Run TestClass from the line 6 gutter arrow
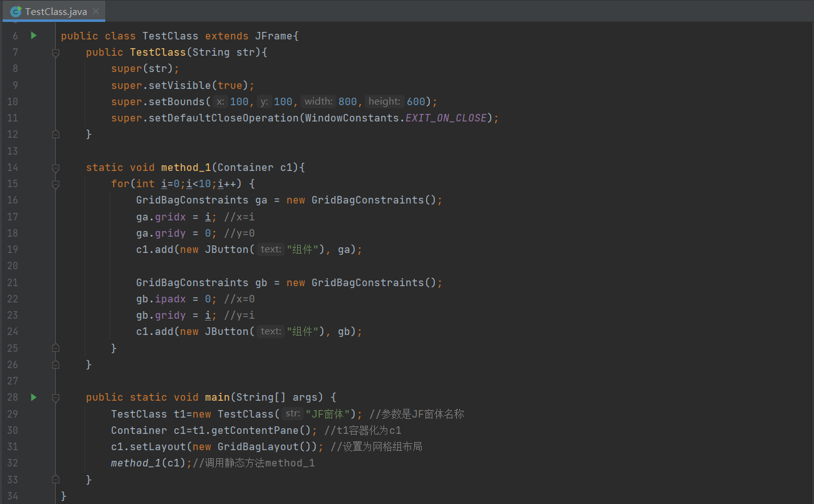Screen dimensions: 814x504 point(34,36)
